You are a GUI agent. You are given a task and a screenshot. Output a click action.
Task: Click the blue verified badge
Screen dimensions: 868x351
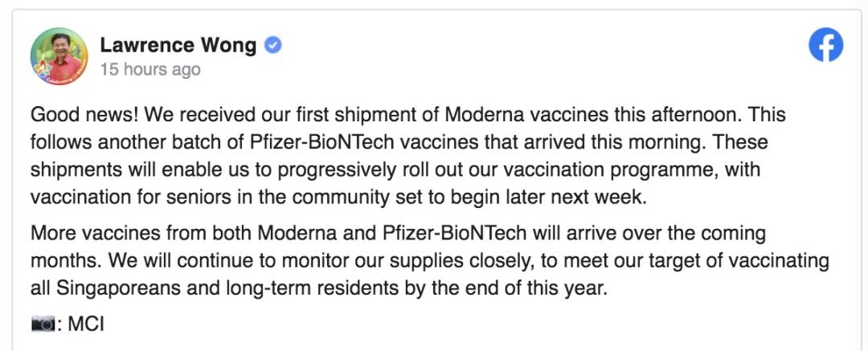(273, 45)
